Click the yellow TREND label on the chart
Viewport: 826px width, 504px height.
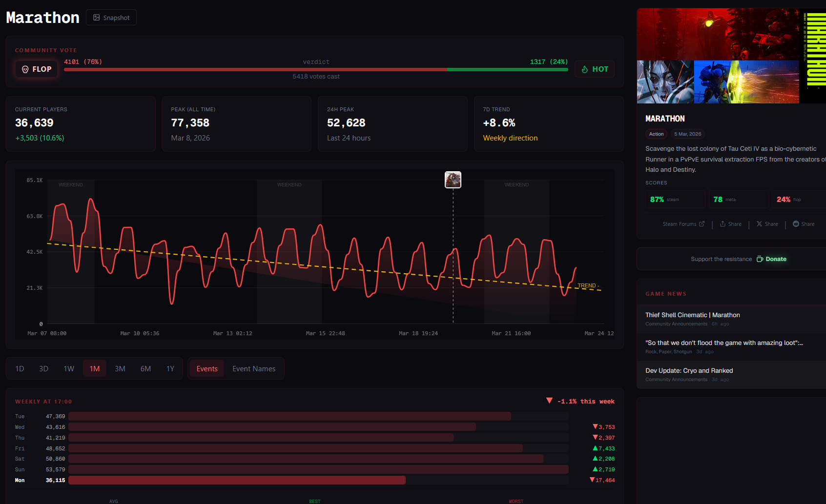coord(588,285)
